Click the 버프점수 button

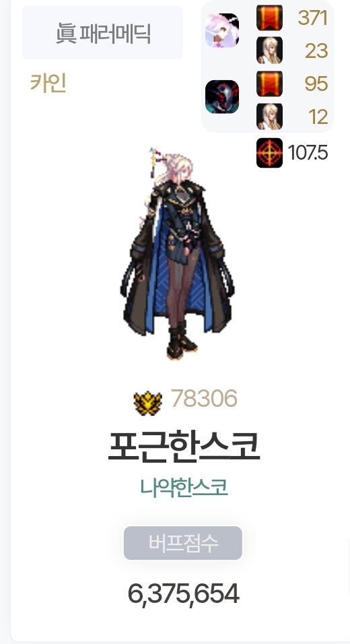pyautogui.click(x=183, y=542)
